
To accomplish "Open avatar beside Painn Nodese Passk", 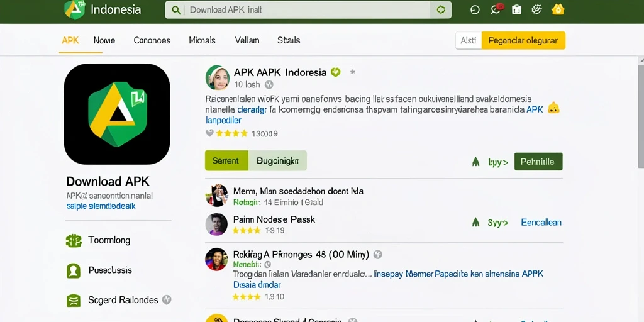I will point(216,225).
